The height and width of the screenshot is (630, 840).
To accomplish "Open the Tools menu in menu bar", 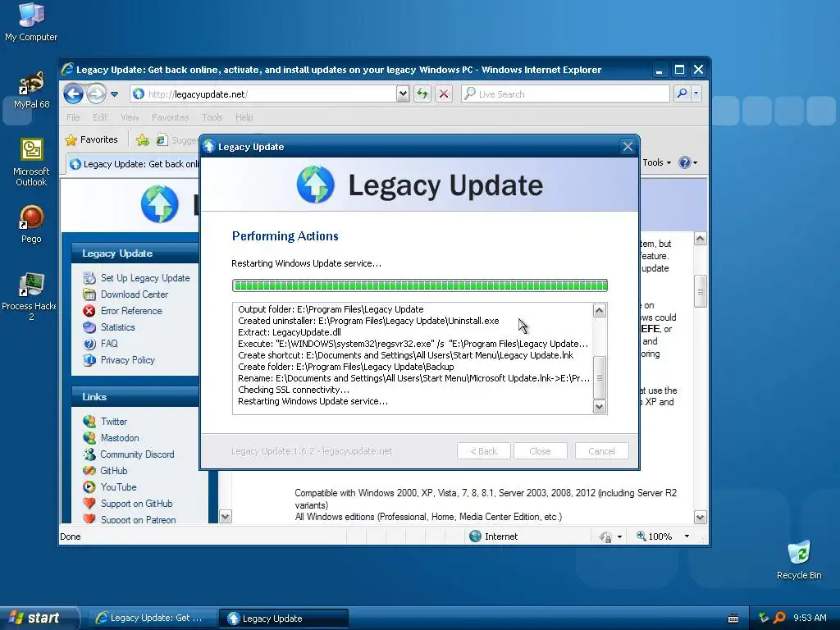I will coord(212,117).
